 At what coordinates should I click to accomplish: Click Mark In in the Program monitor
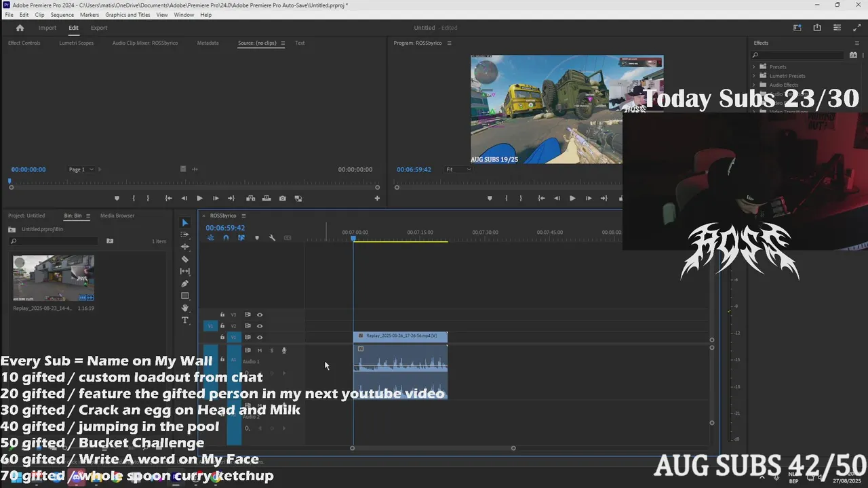coord(506,199)
